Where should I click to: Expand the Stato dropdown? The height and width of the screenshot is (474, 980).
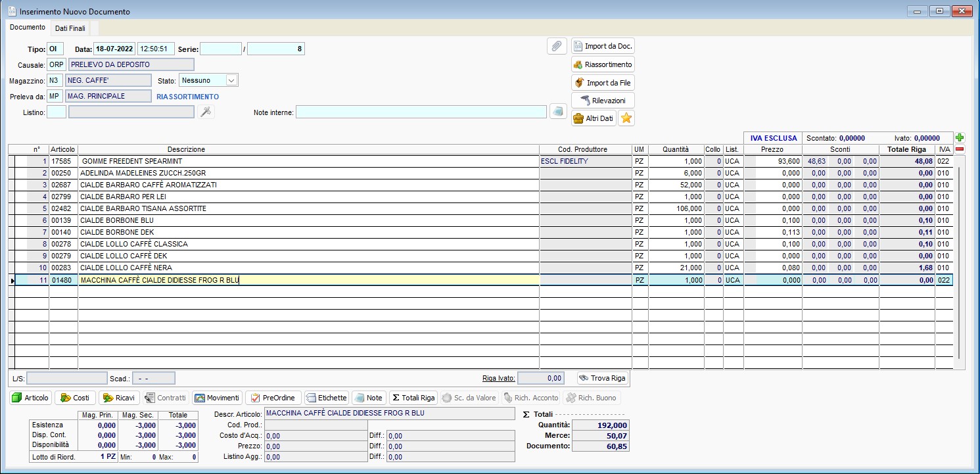point(231,80)
